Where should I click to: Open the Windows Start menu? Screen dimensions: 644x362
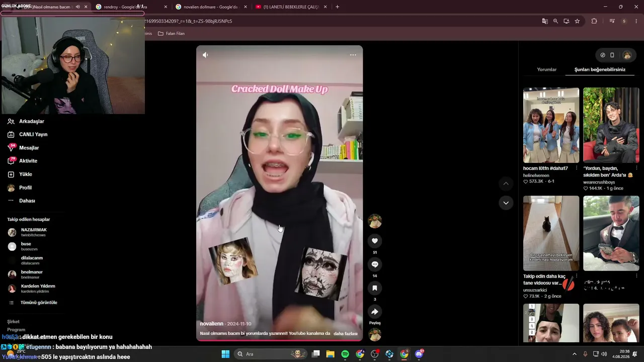pyautogui.click(x=225, y=354)
